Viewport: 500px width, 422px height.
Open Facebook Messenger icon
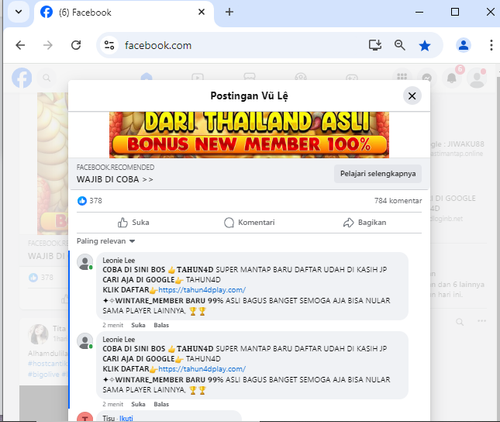pyautogui.click(x=427, y=78)
